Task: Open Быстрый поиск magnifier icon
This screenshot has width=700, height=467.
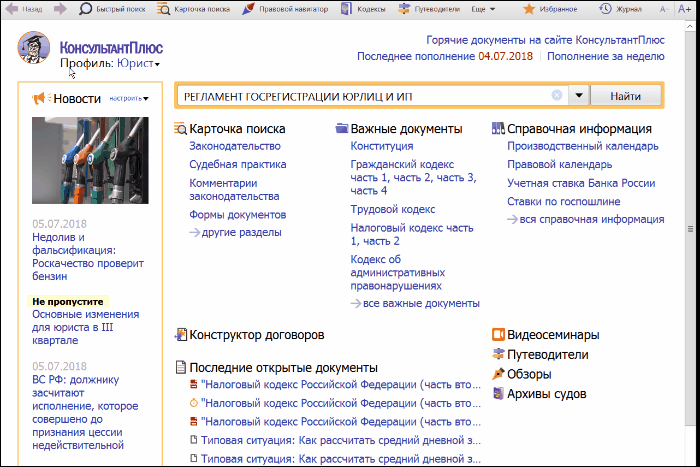Action: [85, 9]
